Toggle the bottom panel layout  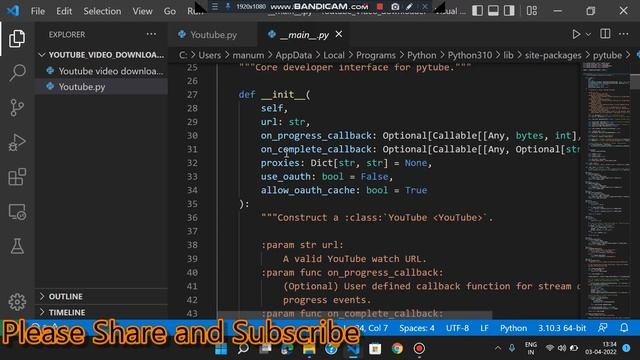coord(493,11)
